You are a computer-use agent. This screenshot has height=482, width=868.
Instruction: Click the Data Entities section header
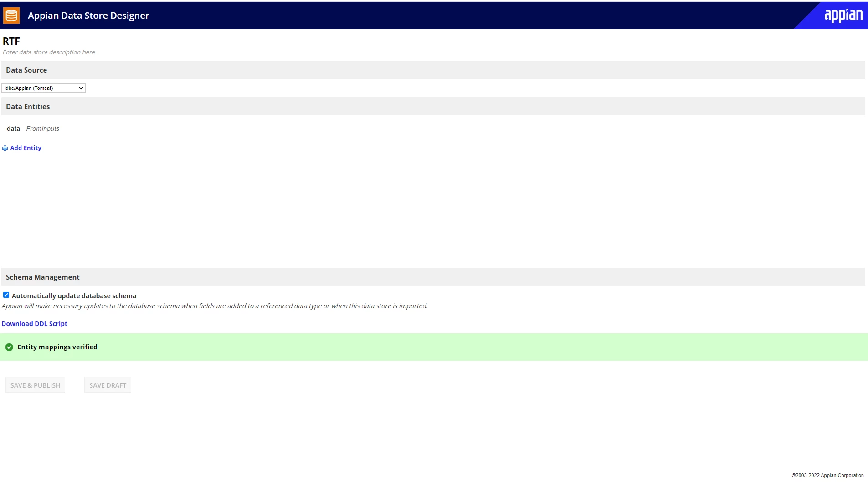tap(433, 106)
